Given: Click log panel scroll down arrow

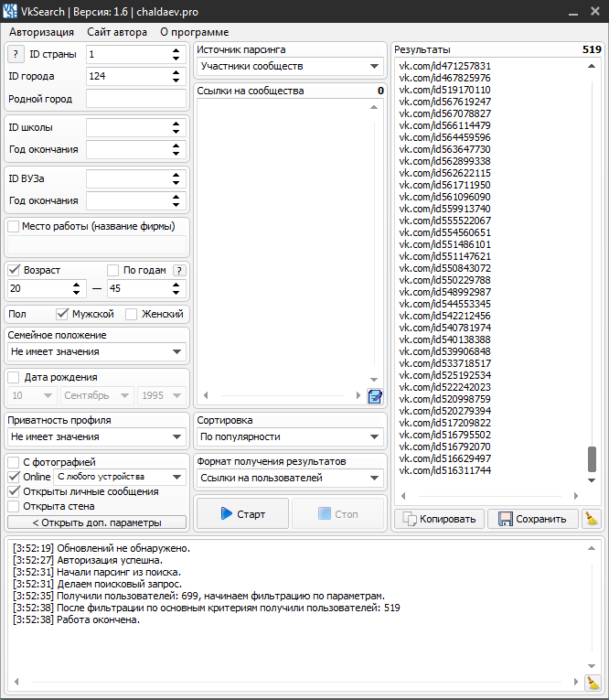Looking at the screenshot, I should point(592,666).
